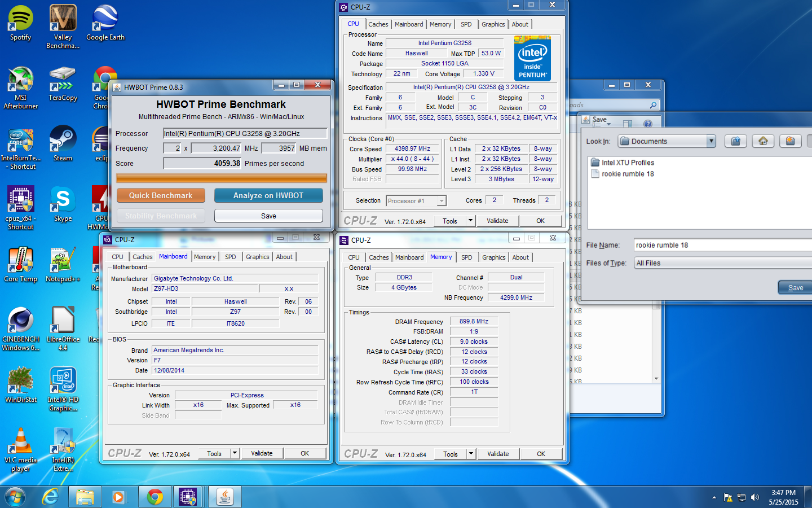
Task: Open the LibreOffice 4.4 desktop icon
Action: (x=63, y=329)
